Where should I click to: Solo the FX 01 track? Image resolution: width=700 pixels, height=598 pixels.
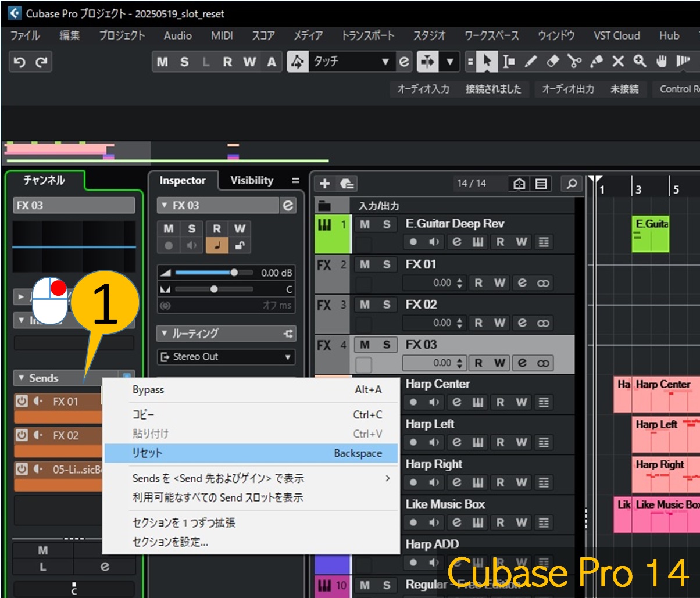point(386,265)
